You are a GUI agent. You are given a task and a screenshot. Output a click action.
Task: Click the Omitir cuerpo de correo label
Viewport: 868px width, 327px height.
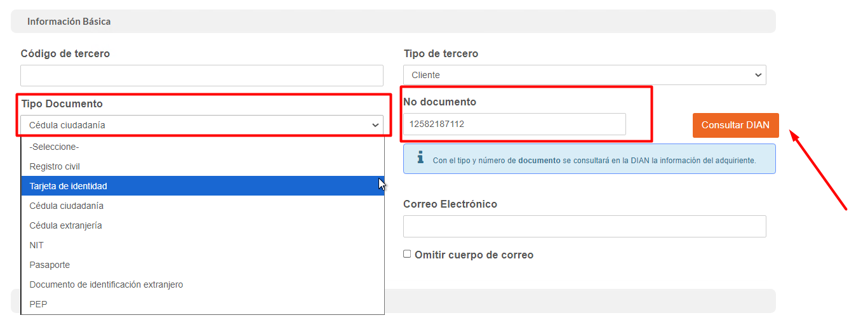click(474, 255)
